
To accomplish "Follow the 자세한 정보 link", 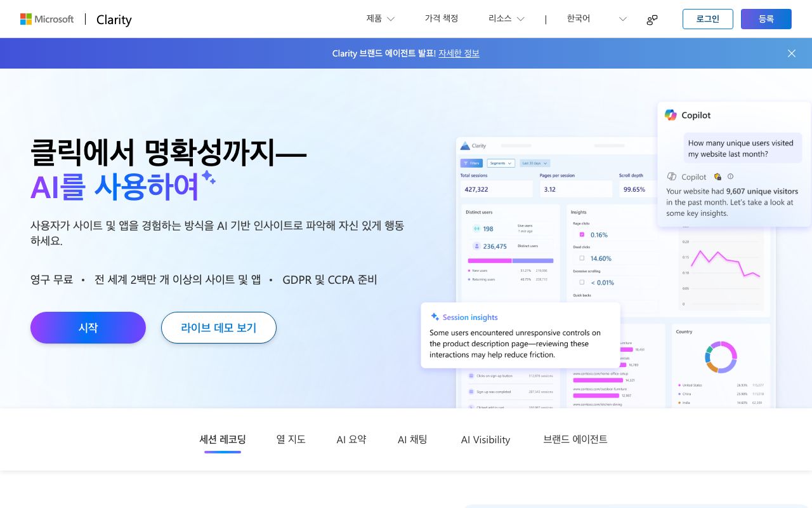I will click(459, 53).
